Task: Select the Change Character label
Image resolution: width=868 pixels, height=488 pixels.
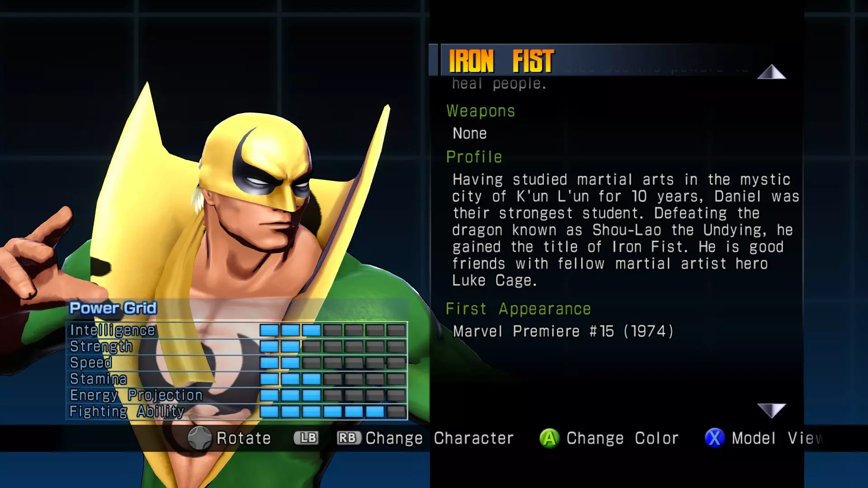Action: pyautogui.click(x=439, y=438)
